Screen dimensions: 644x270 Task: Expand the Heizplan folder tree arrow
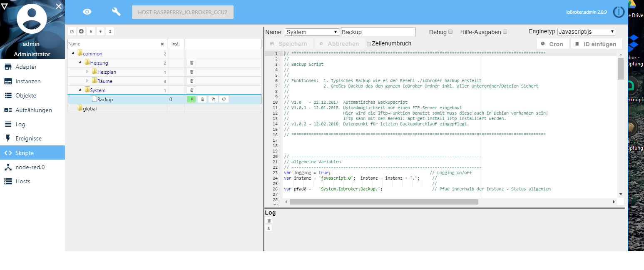87,72
